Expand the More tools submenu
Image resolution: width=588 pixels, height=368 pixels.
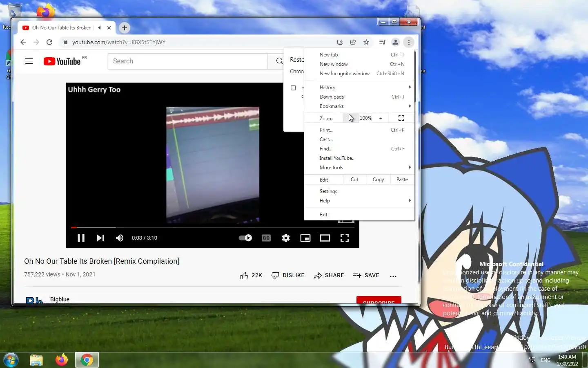359,168
